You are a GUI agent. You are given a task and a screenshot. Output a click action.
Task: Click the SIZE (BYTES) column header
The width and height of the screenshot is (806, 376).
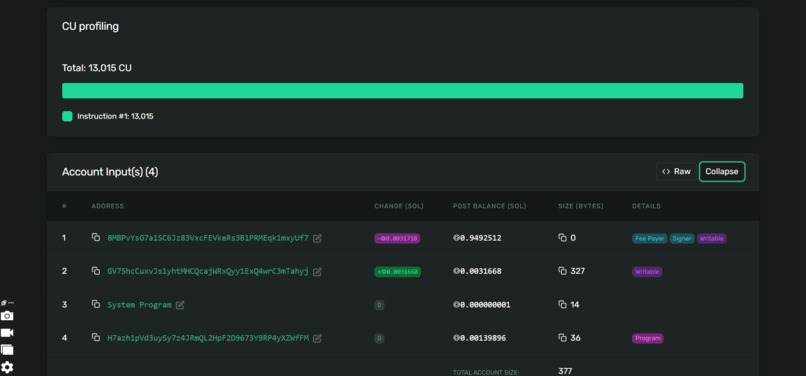coord(581,206)
